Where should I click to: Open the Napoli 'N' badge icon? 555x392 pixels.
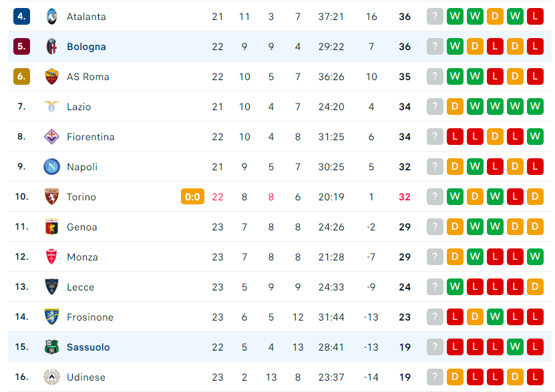pos(51,167)
